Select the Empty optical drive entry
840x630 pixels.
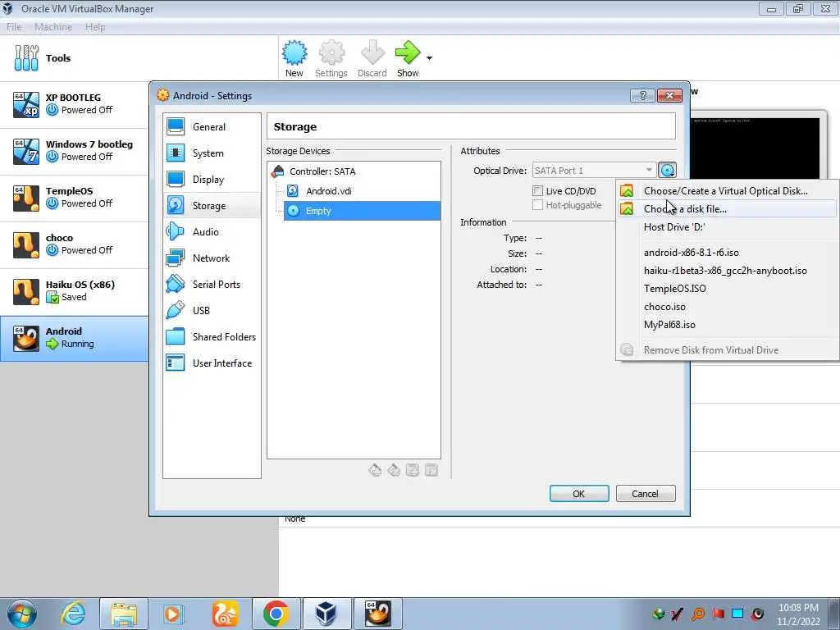click(x=362, y=211)
